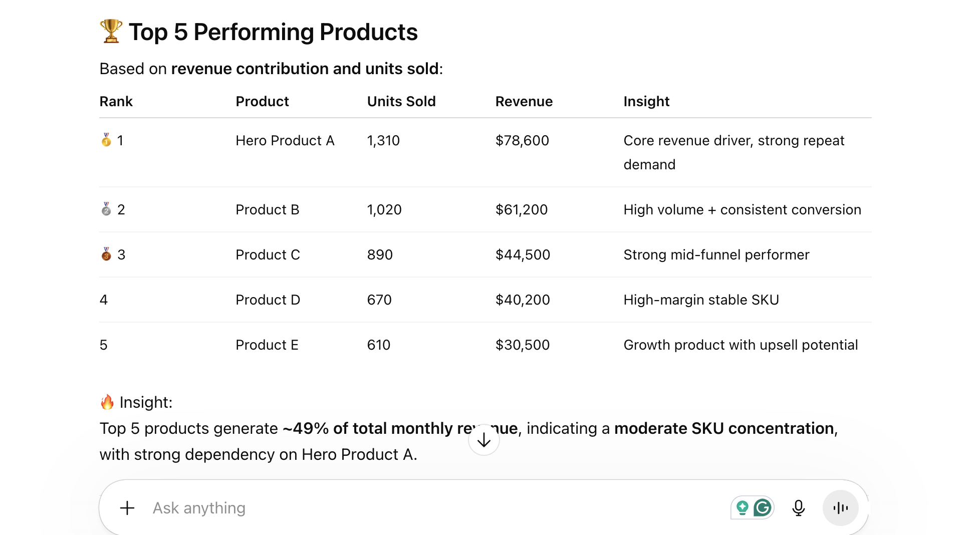980x535 pixels.
Task: Click the bronze medal beside rank 3
Action: pyautogui.click(x=106, y=255)
